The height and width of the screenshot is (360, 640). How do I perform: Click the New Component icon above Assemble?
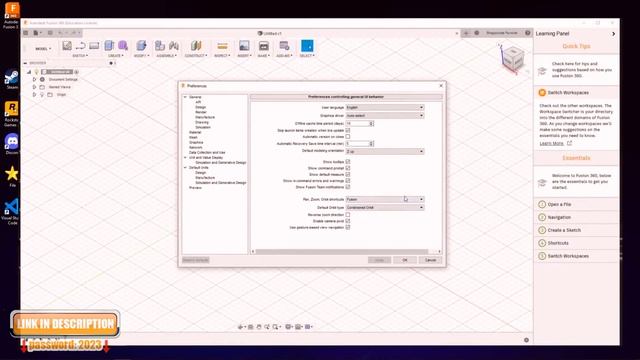[160, 46]
